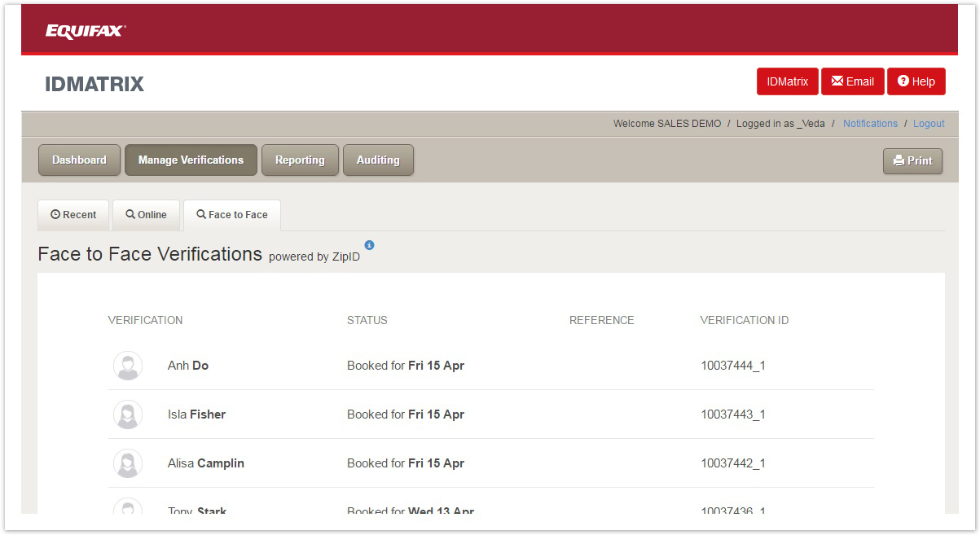Click the VERIFICATION ID column header
Image resolution: width=980 pixels, height=535 pixels.
745,320
